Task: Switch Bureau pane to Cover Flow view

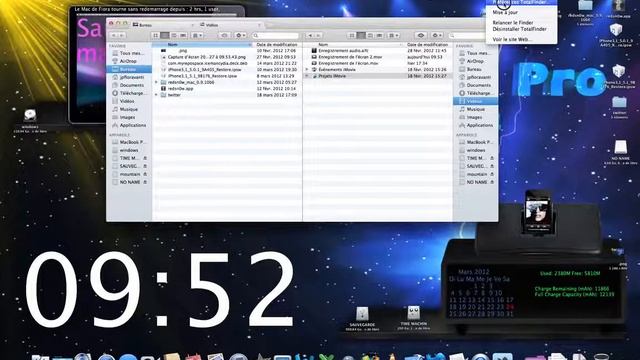Action: (x=183, y=36)
